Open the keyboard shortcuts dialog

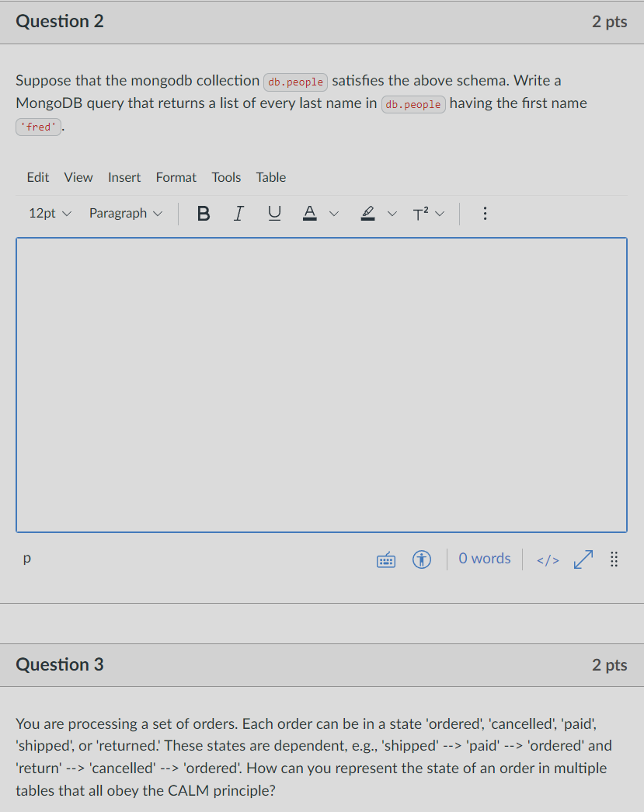385,559
